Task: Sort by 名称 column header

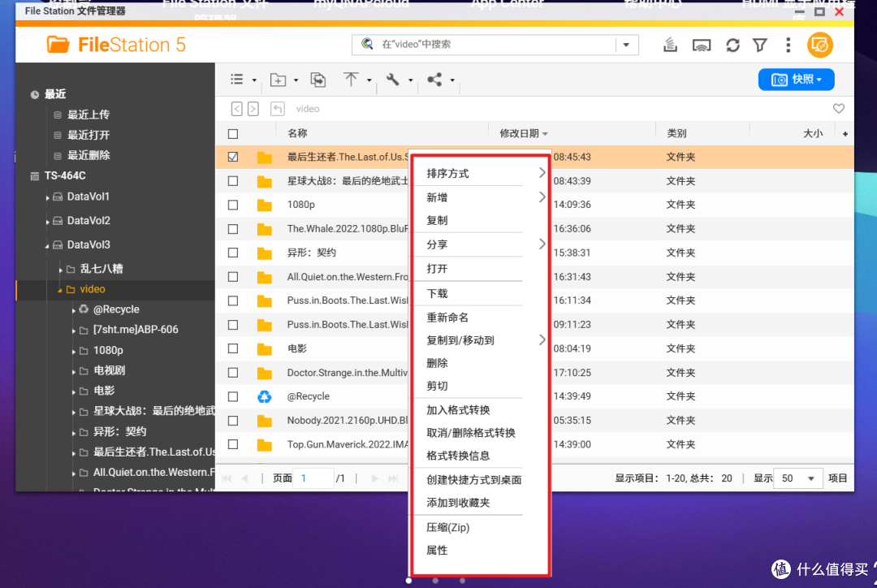Action: point(297,133)
